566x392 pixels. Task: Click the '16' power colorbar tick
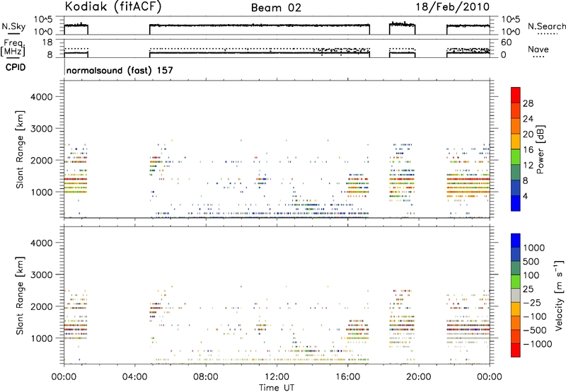[x=528, y=150]
